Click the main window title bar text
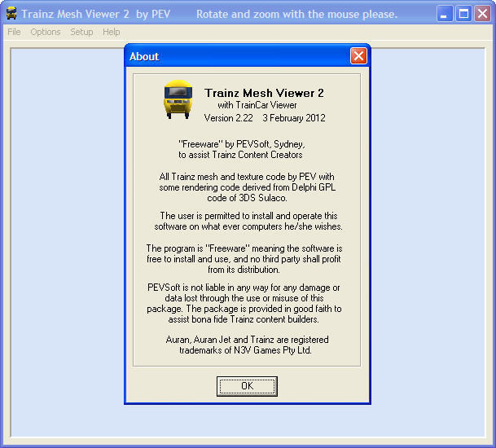The image size is (496, 448). 209,14
